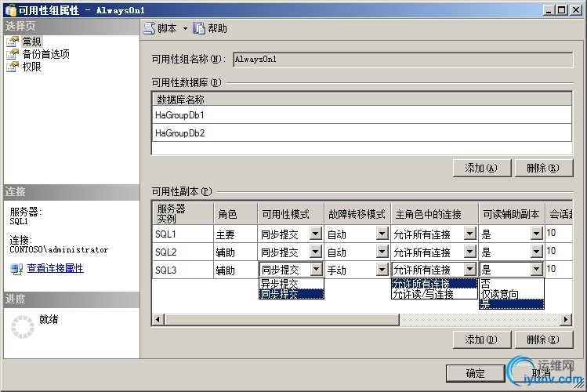Screen dimensions: 587x392
Task: Select database row HaGroupDb1
Action: 362,115
